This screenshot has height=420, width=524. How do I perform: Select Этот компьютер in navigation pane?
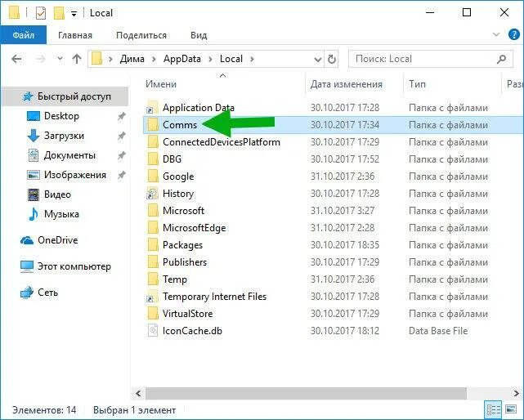click(x=74, y=266)
